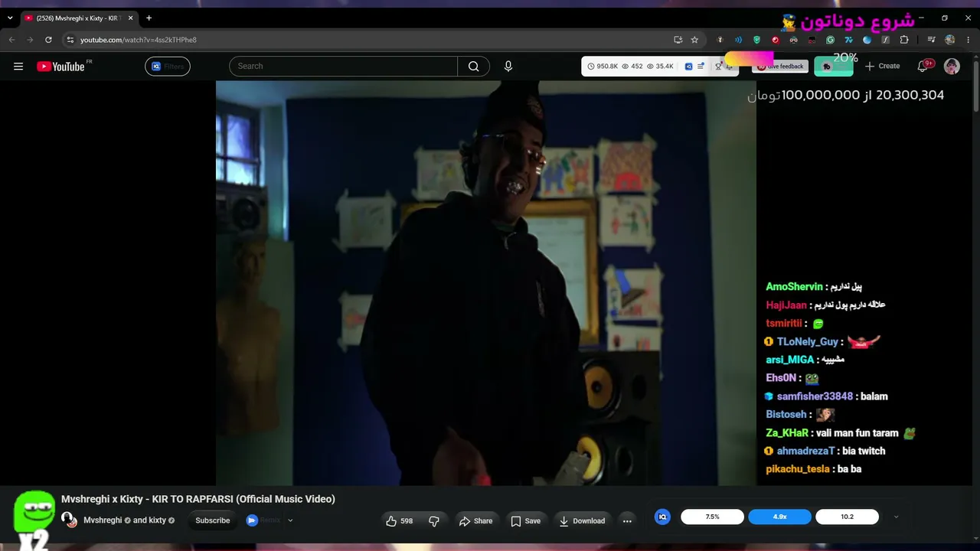Expand the dropdown arrow next to Remix
980x551 pixels.
(290, 520)
